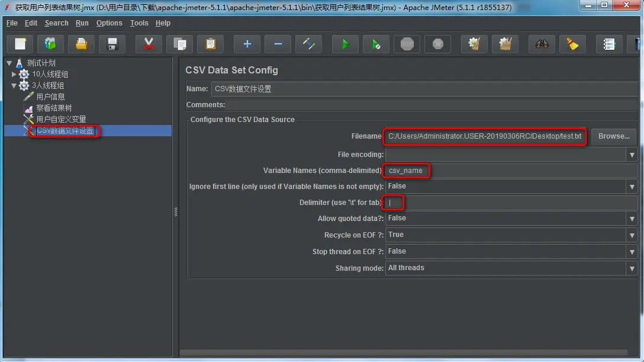Click the Comments input field
644x362 pixels.
click(432, 105)
